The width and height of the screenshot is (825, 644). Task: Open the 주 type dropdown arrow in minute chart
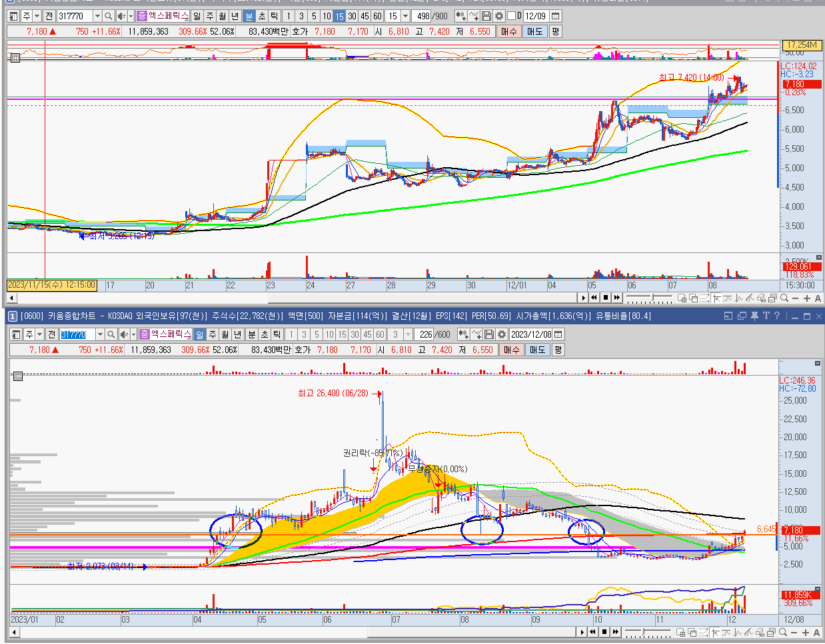pos(37,15)
